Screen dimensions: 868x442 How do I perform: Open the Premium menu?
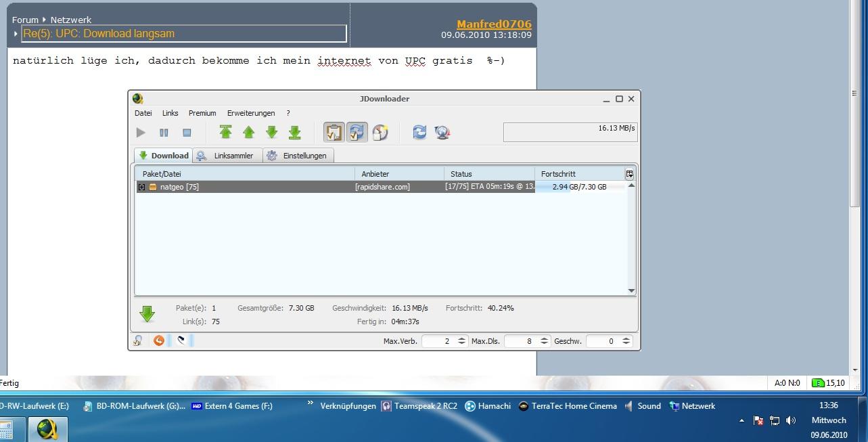(202, 113)
